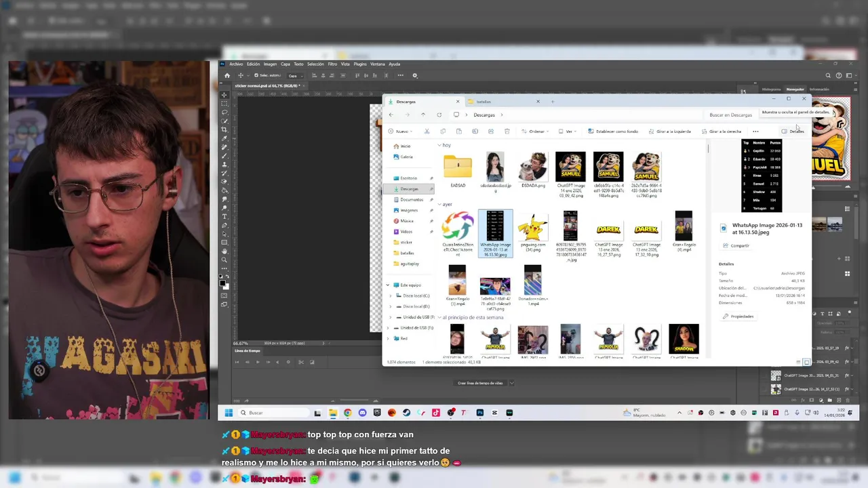This screenshot has width=868, height=488.
Task: Open the Ordenar dropdown
Action: pos(536,131)
